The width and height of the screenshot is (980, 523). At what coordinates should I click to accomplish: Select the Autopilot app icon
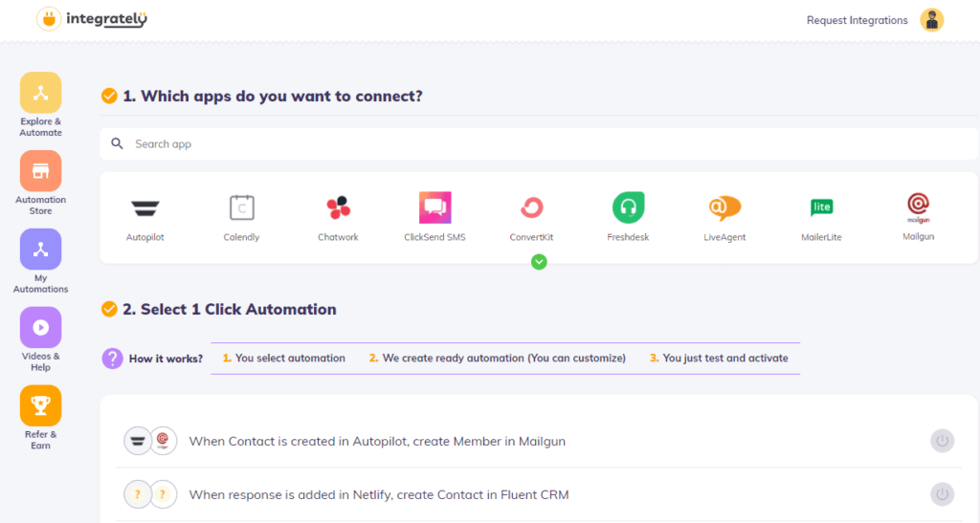coord(145,208)
